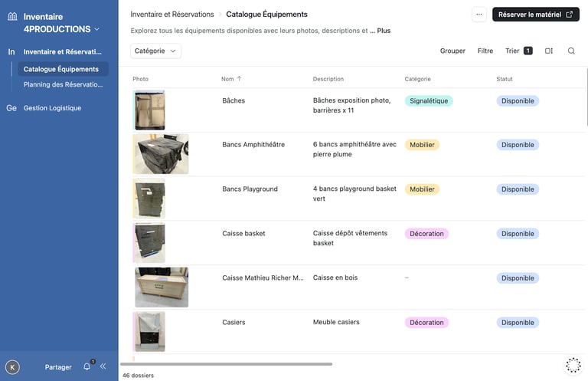The height and width of the screenshot is (381, 588).
Task: Expand the 4PRODUCTIONS workspace chevron
Action: pyautogui.click(x=96, y=29)
